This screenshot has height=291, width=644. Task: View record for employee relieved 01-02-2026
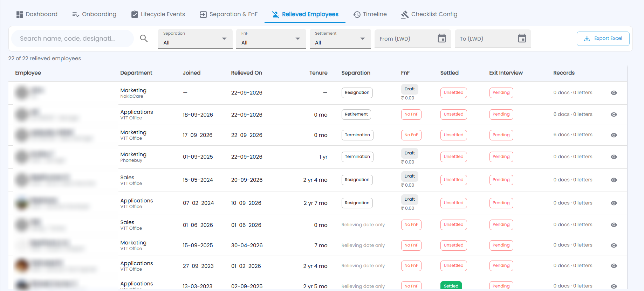614,266
